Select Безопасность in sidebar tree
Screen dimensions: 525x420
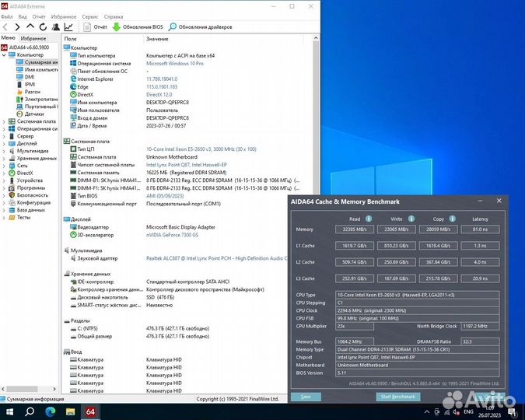coord(33,195)
